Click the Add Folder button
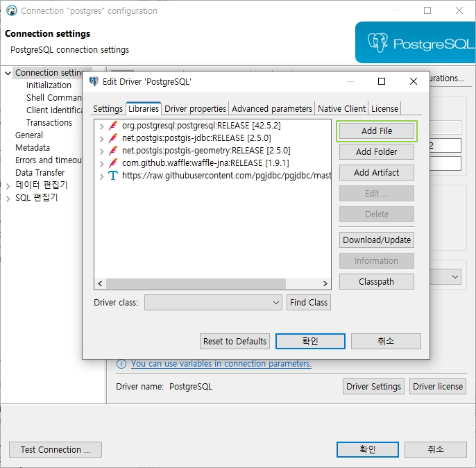This screenshot has width=476, height=468. (x=376, y=151)
